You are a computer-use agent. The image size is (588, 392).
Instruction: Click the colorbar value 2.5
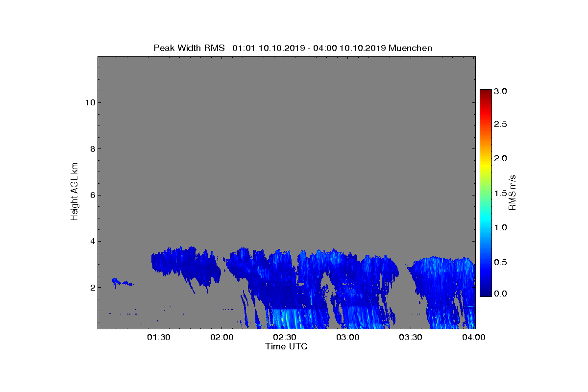[x=500, y=124]
